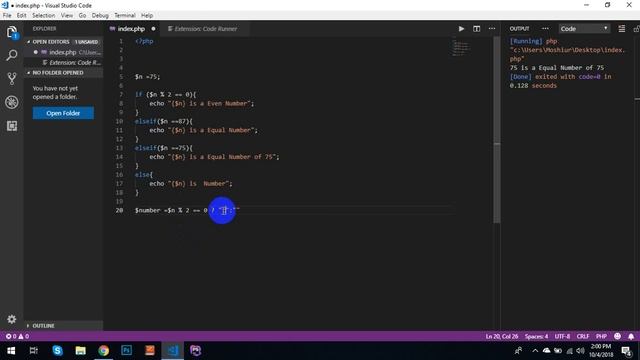Open the Windows Start menu
640x360 pixels.
pos(11,351)
